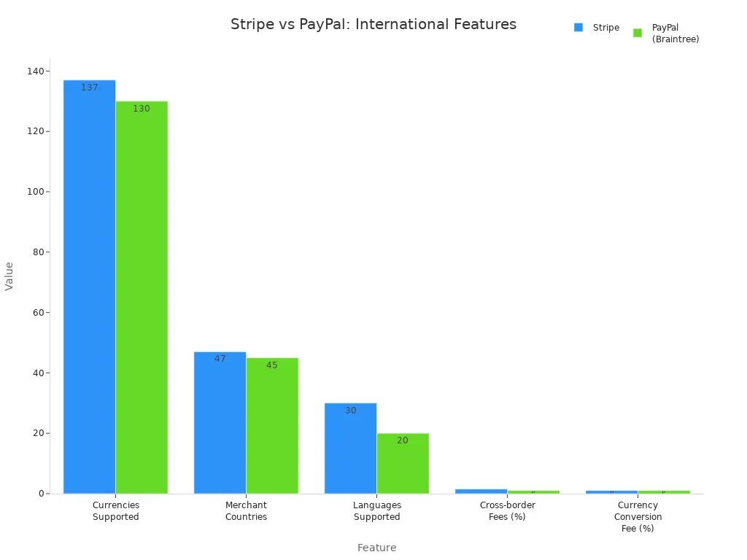Toggle highlighting on the 137 data label
This screenshot has width=747, height=560.
pyautogui.click(x=89, y=87)
